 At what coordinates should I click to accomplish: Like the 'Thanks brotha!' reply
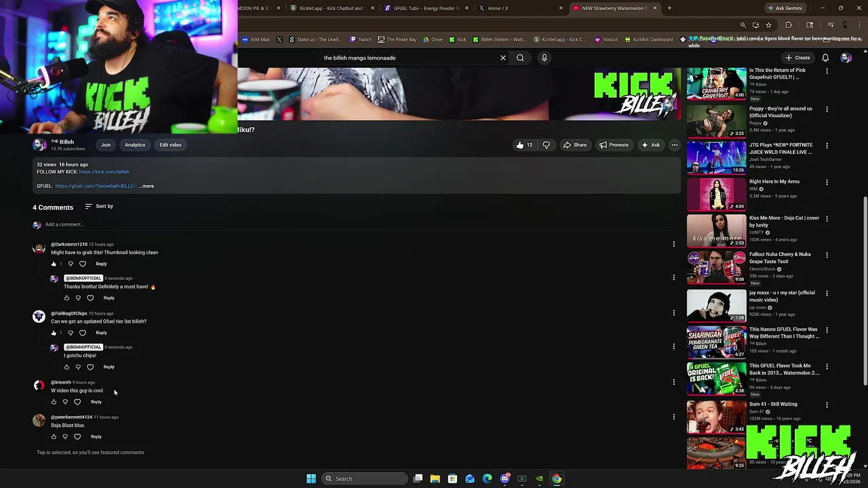pyautogui.click(x=66, y=298)
